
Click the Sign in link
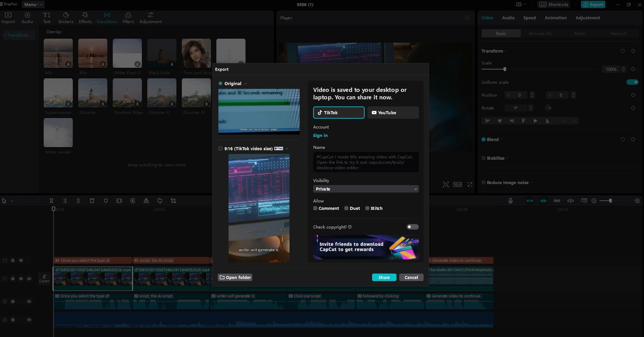point(320,135)
